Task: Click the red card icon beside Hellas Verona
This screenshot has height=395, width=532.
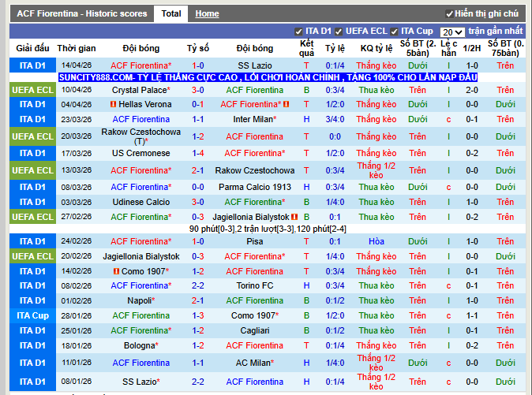Action: (113, 105)
